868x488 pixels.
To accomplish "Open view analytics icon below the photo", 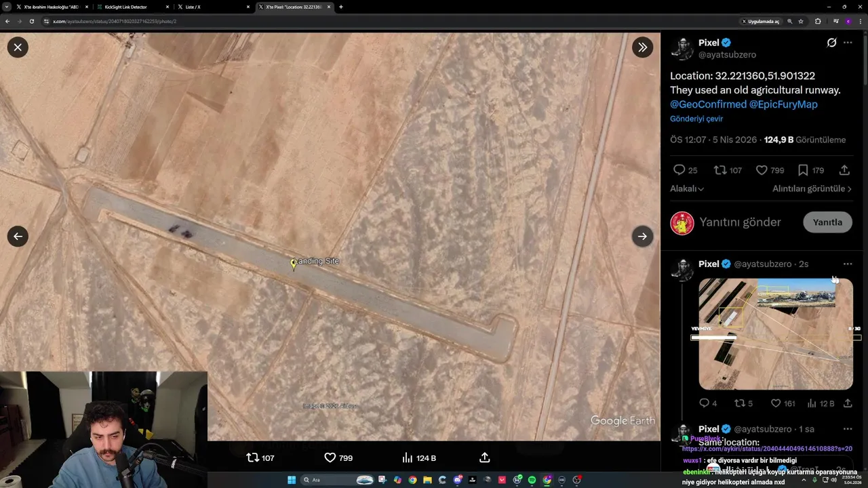I will pyautogui.click(x=408, y=457).
